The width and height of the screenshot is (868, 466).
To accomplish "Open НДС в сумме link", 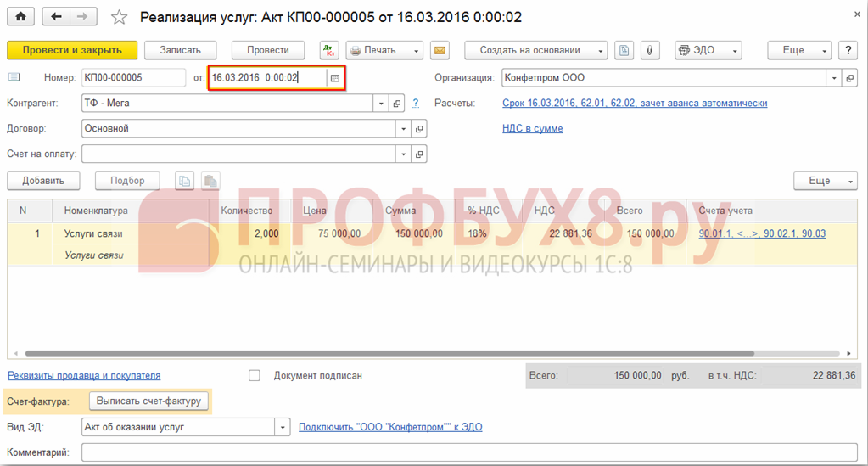I will click(x=533, y=128).
